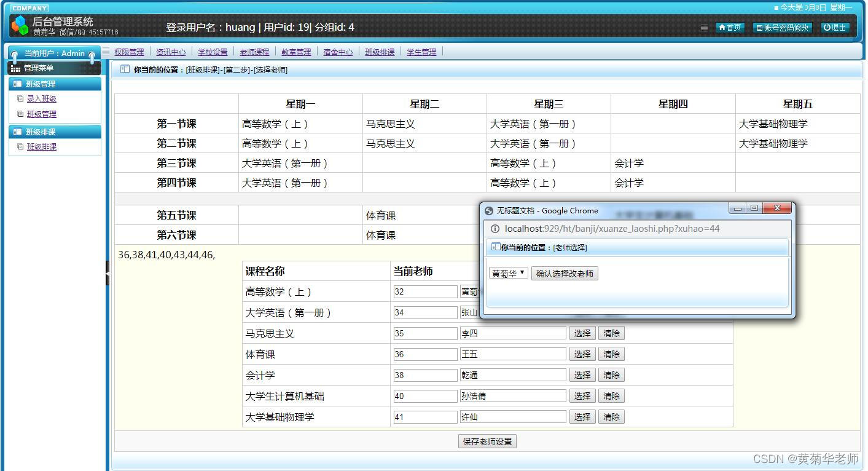
Task: Click 选择 beside 马克思主义 course
Action: [581, 333]
